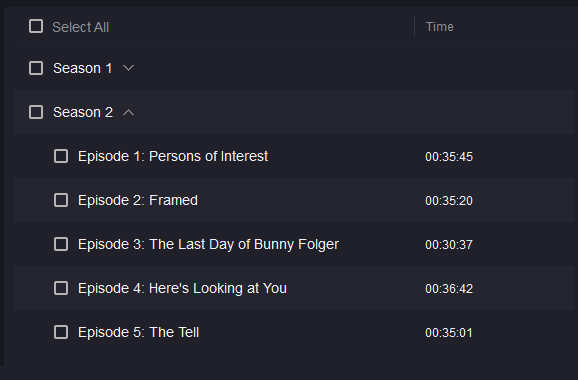The image size is (578, 380).
Task: Check Episode 4 Here's Looking at You box
Action: point(61,288)
